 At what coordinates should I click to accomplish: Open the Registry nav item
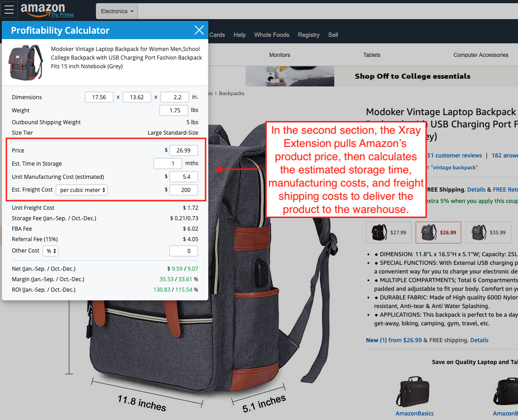[308, 35]
